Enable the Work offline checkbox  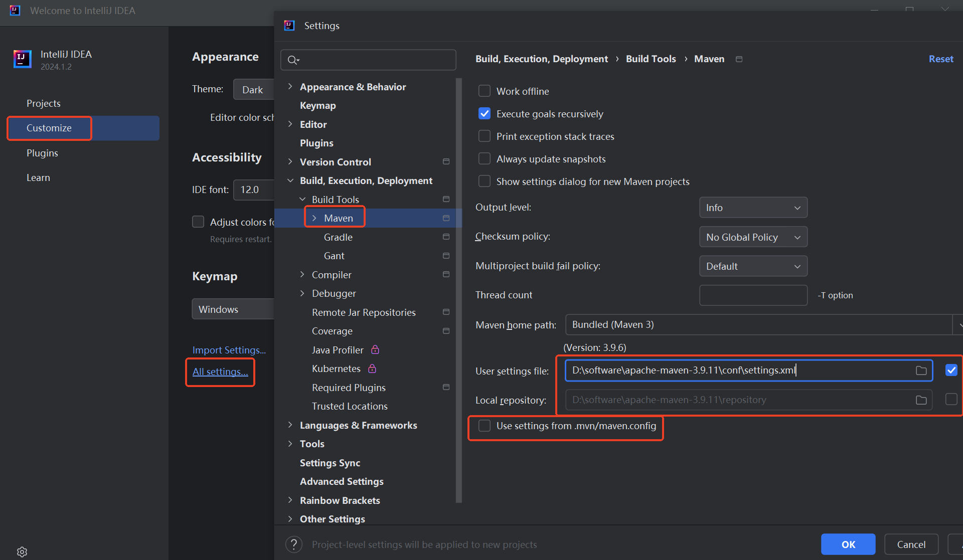coord(485,91)
